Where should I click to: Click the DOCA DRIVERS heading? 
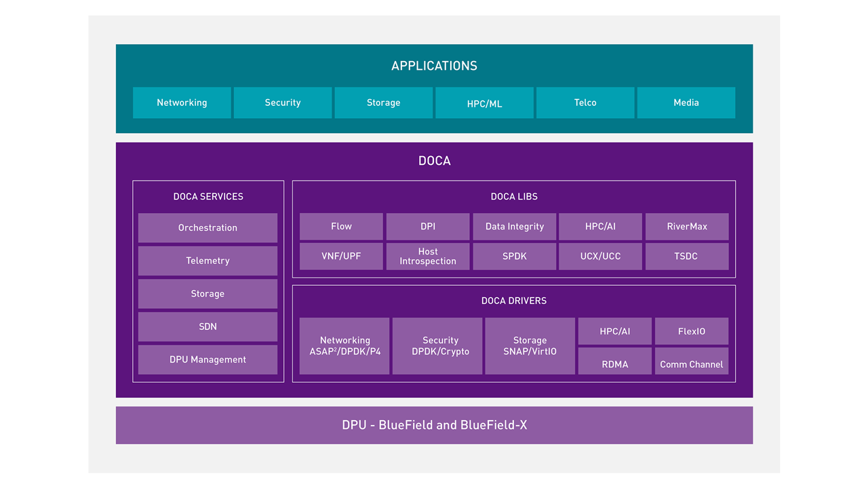(514, 301)
